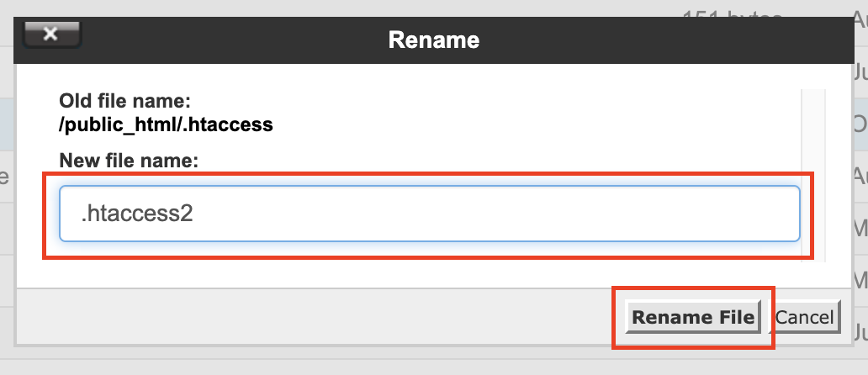
Task: Click the "Rename" title in the header
Action: (x=433, y=40)
